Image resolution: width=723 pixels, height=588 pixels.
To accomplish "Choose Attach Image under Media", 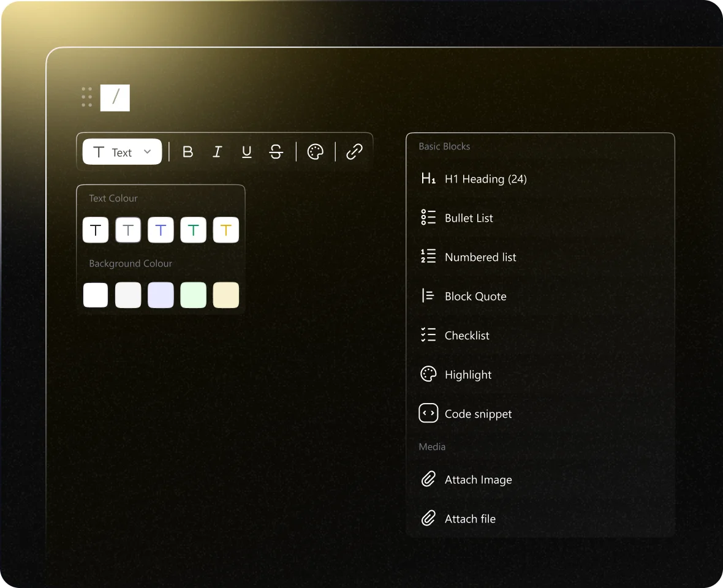I will 478,480.
